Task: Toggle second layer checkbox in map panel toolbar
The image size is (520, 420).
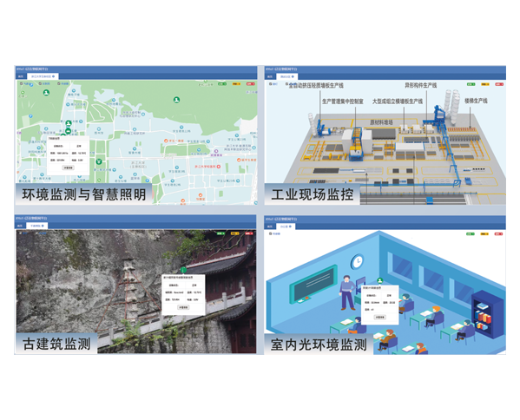Action: 40,84
